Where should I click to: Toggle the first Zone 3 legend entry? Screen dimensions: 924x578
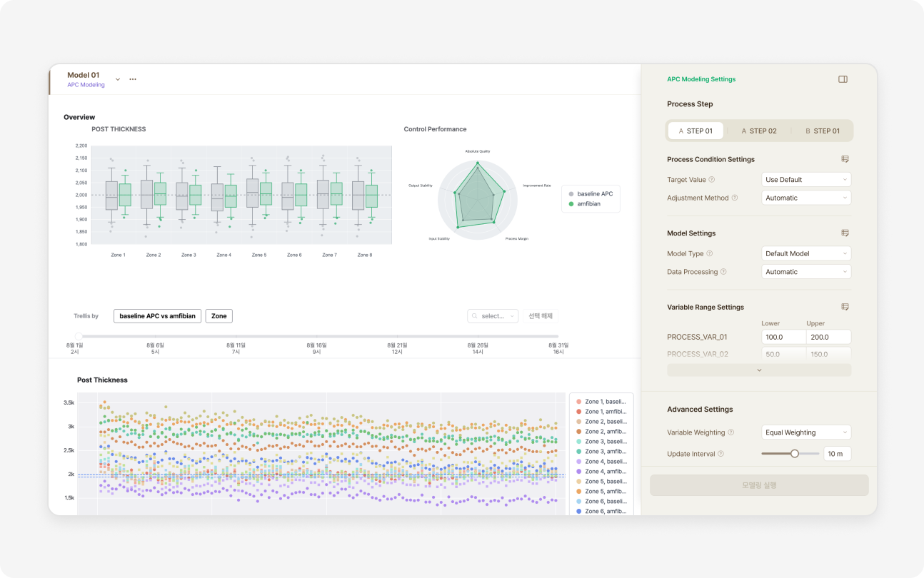(x=601, y=442)
